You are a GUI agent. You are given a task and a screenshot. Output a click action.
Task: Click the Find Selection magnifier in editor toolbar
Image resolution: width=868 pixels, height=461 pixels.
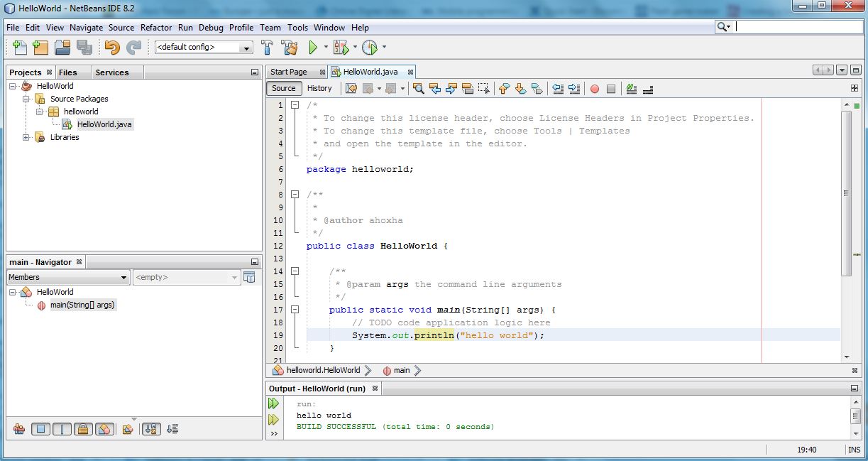coord(418,88)
